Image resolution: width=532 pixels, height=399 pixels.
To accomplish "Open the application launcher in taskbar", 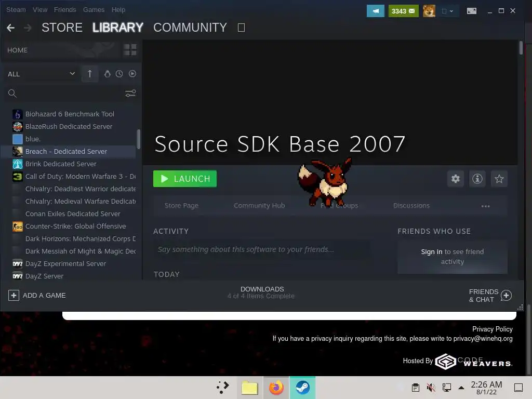I will [223, 388].
